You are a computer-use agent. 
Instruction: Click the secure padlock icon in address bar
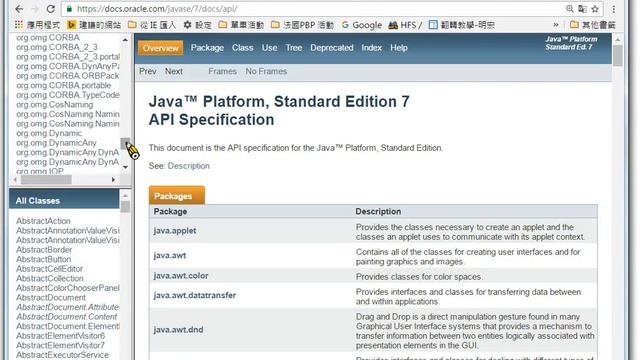point(69,9)
